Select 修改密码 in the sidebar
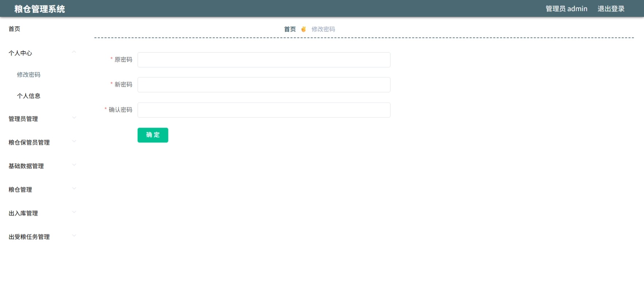The width and height of the screenshot is (644, 308). pyautogui.click(x=28, y=74)
